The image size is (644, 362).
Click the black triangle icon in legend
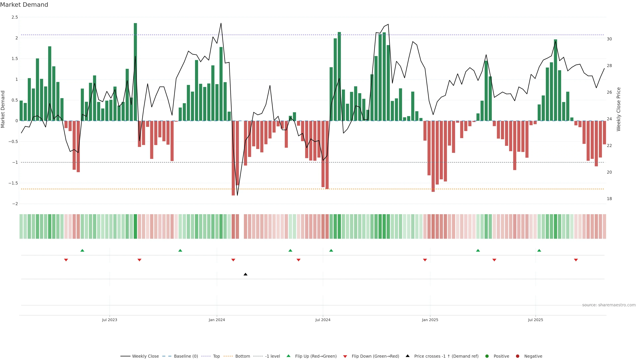(x=408, y=356)
